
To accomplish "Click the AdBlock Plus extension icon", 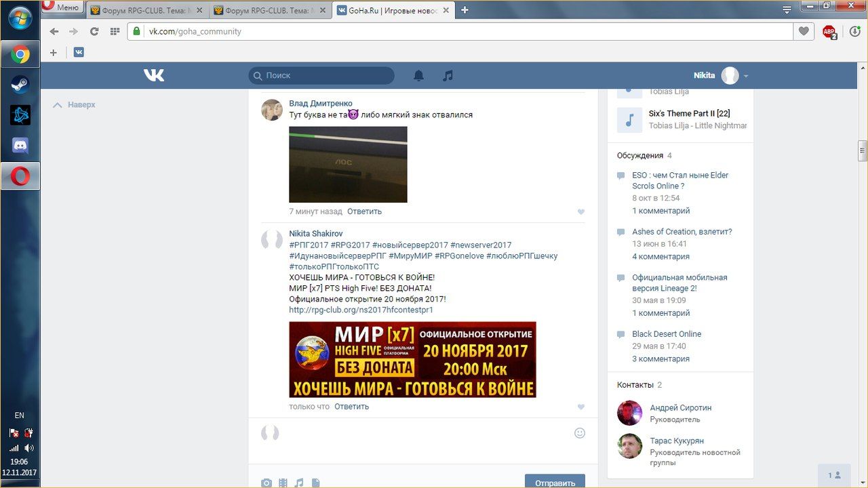I will 829,31.
